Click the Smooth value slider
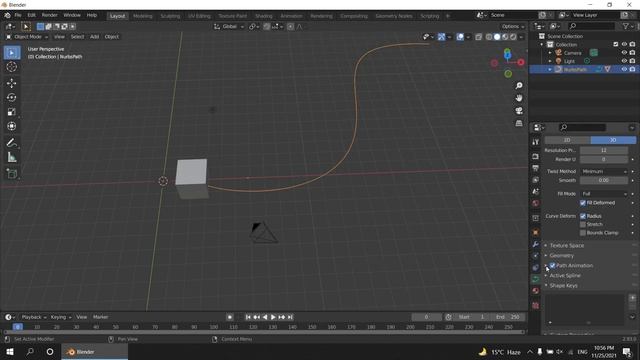This screenshot has height=360, width=640. point(604,180)
